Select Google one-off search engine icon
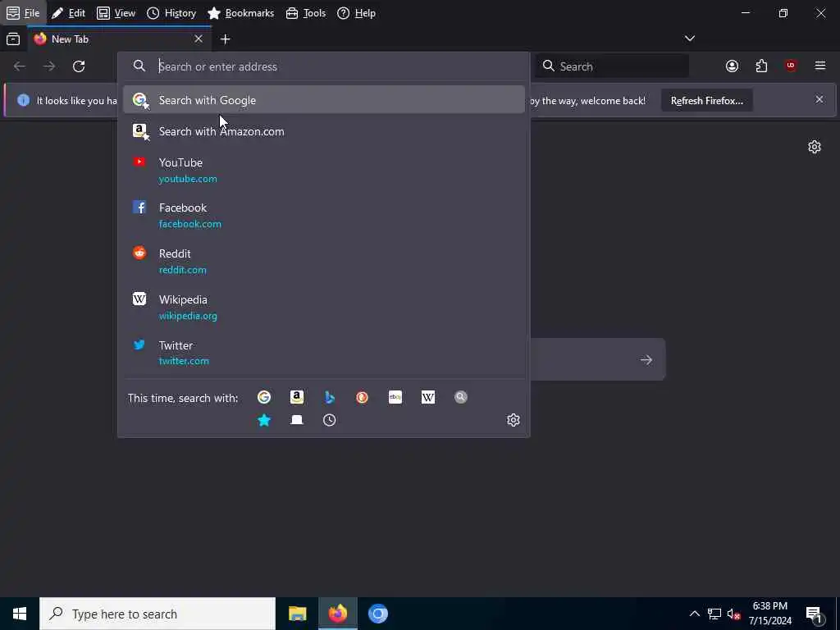Viewport: 840px width, 630px height. 264,397
